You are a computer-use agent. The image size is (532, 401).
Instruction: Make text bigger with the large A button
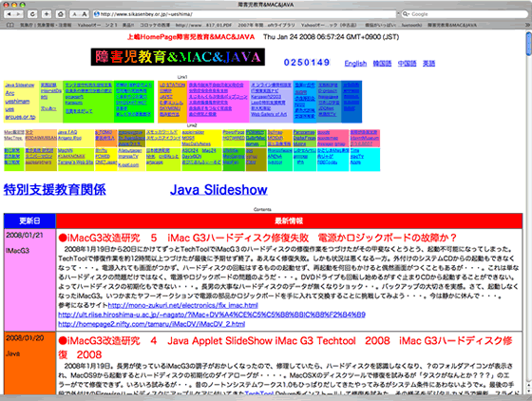(x=84, y=14)
